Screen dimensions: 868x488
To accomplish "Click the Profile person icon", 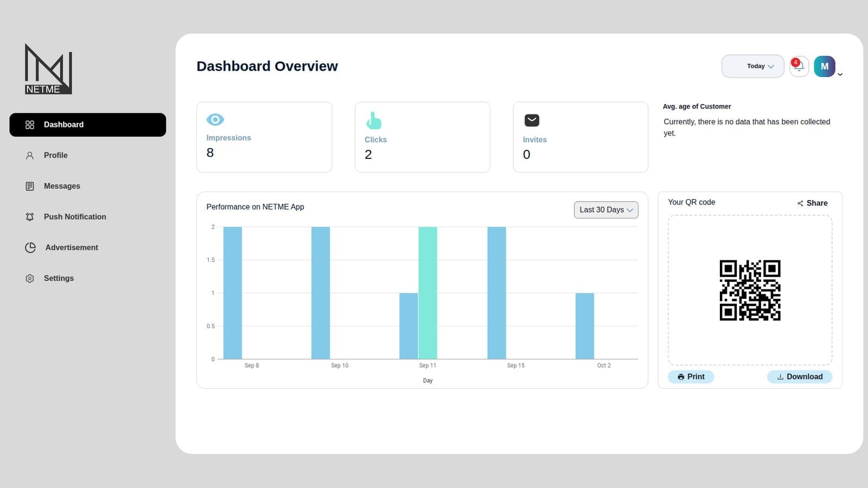I will pyautogui.click(x=30, y=156).
